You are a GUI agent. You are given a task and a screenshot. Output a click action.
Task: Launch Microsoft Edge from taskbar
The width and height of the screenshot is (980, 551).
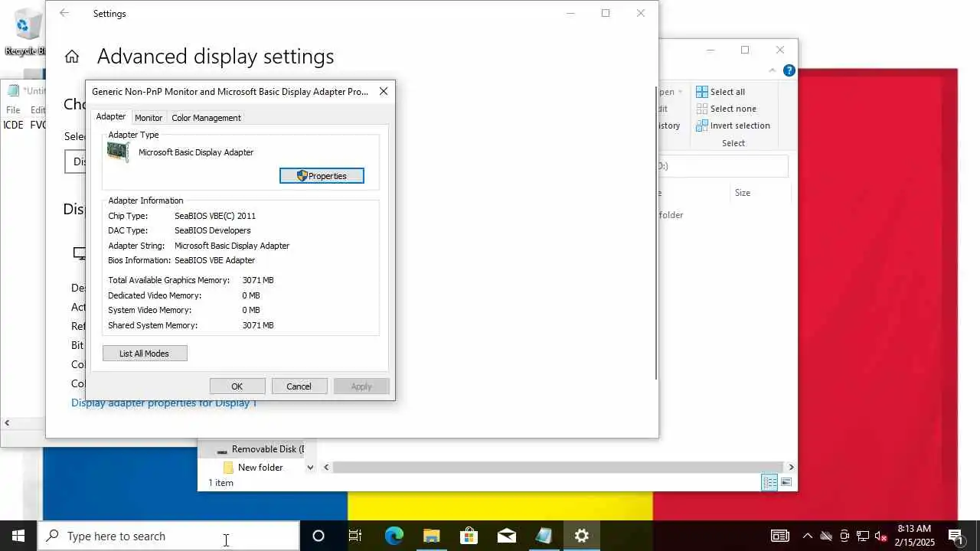pyautogui.click(x=394, y=536)
